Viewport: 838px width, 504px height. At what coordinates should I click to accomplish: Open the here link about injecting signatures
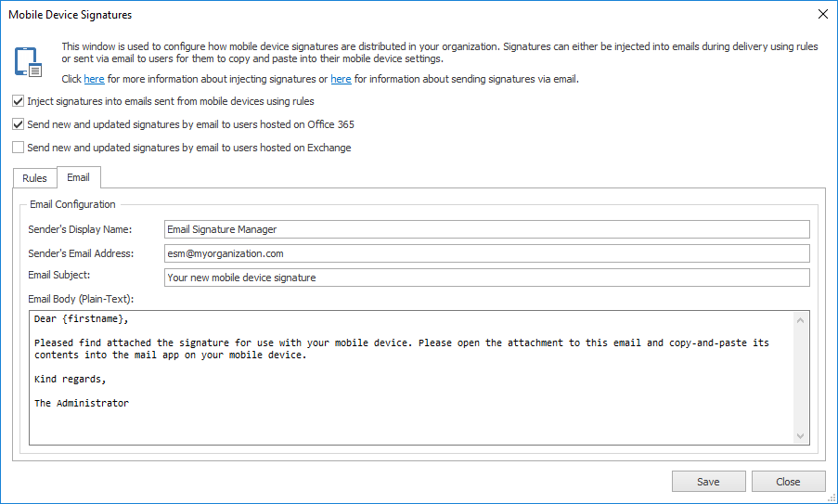[94, 79]
